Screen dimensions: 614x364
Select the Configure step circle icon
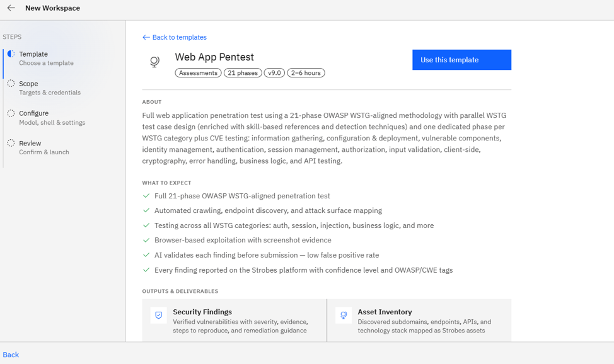point(11,113)
